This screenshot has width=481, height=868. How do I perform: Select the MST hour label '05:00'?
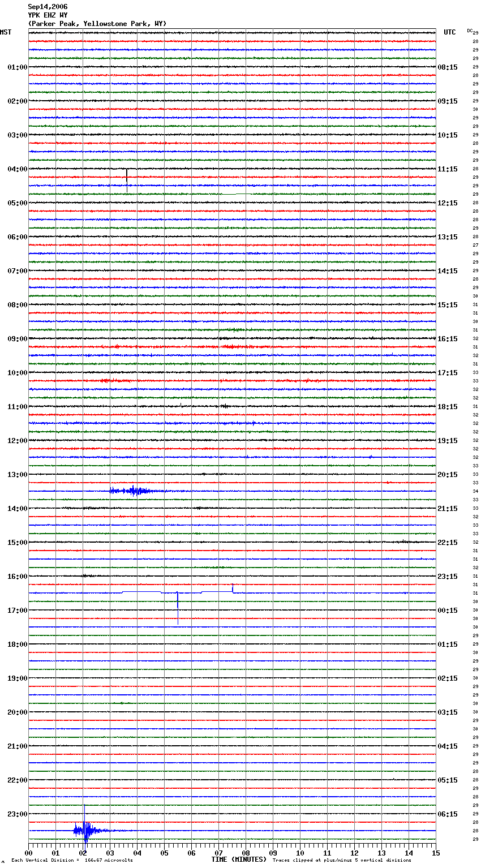pos(18,203)
